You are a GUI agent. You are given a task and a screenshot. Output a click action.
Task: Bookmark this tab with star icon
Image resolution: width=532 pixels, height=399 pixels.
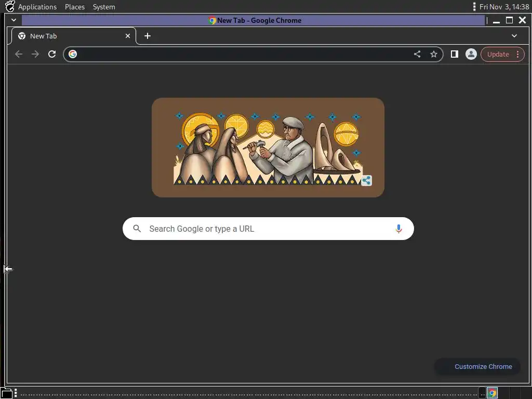[x=434, y=54]
